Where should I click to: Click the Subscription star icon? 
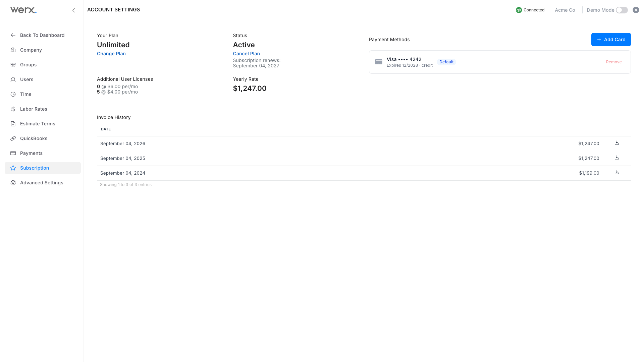[x=13, y=168]
